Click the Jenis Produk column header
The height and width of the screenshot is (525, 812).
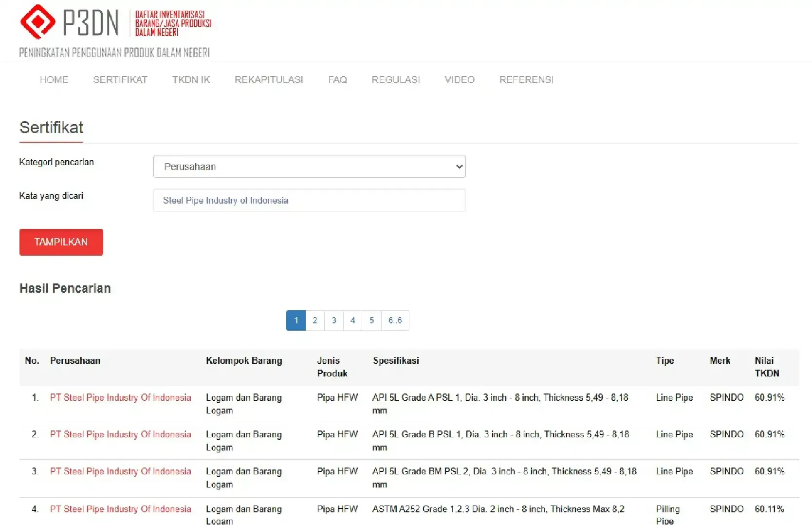[x=332, y=367]
